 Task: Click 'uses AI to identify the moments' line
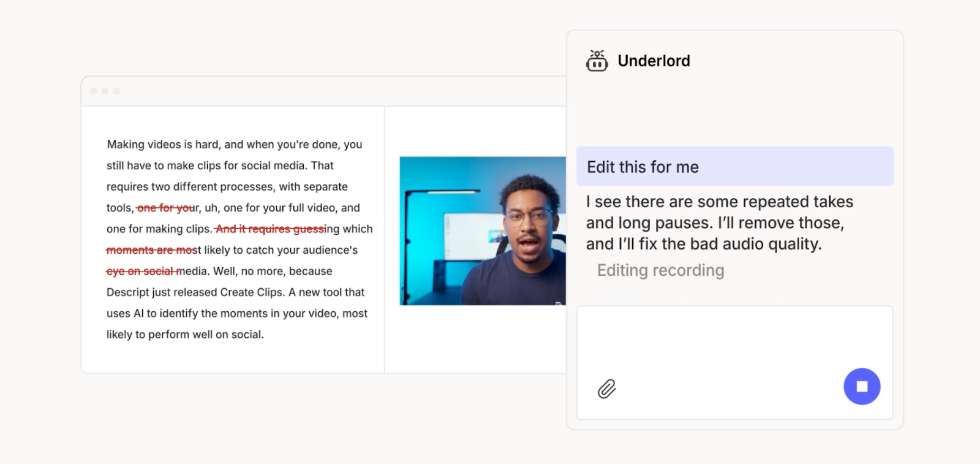click(237, 313)
